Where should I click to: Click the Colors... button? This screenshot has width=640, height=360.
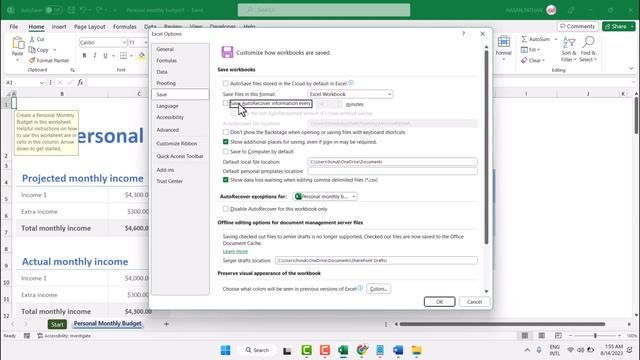[x=378, y=289]
